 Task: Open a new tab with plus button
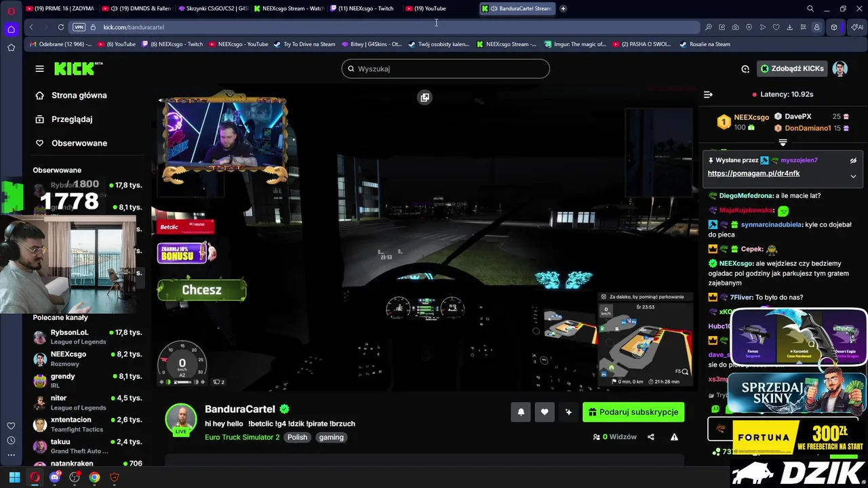[x=564, y=9]
